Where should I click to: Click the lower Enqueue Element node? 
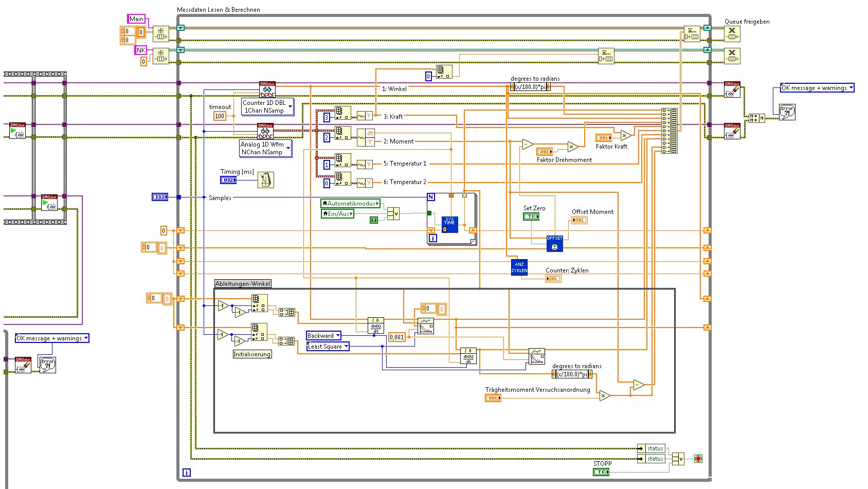point(606,56)
